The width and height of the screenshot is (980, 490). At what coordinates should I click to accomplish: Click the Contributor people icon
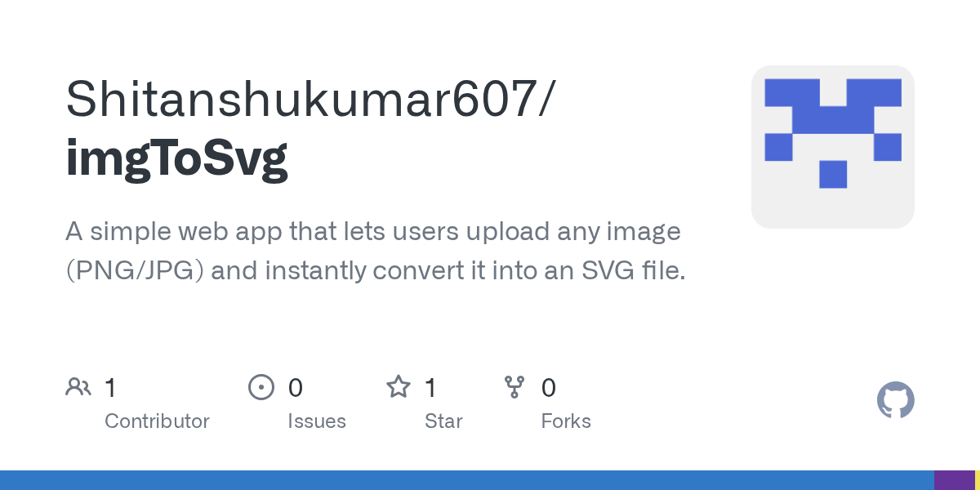(x=78, y=387)
